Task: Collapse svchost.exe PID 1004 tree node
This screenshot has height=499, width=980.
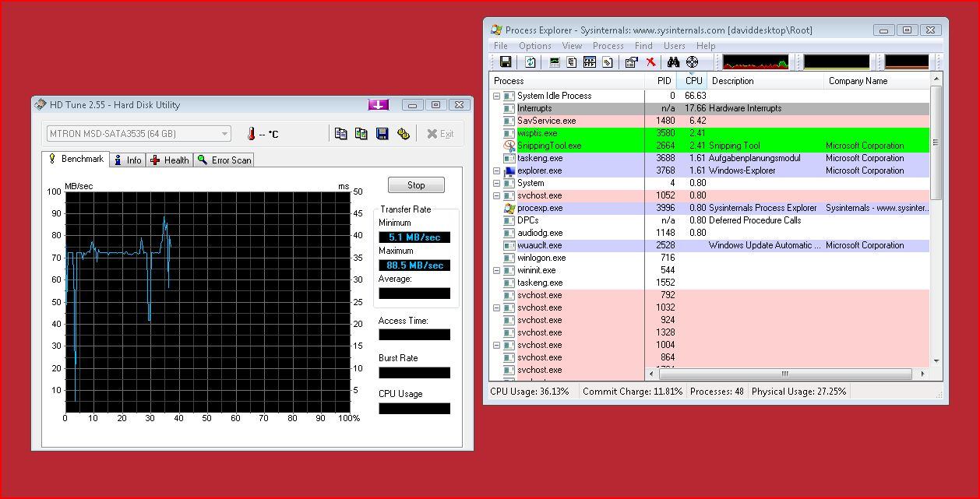Action: pyautogui.click(x=497, y=345)
